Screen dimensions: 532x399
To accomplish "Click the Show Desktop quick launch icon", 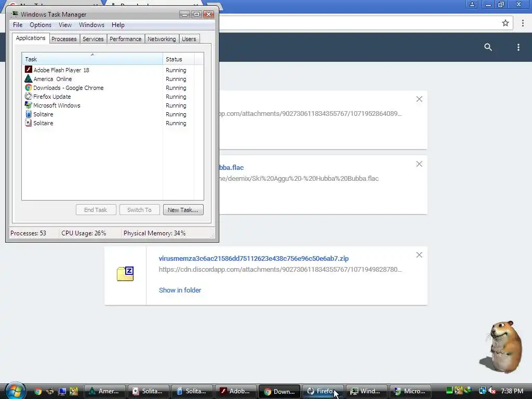I will (62, 391).
